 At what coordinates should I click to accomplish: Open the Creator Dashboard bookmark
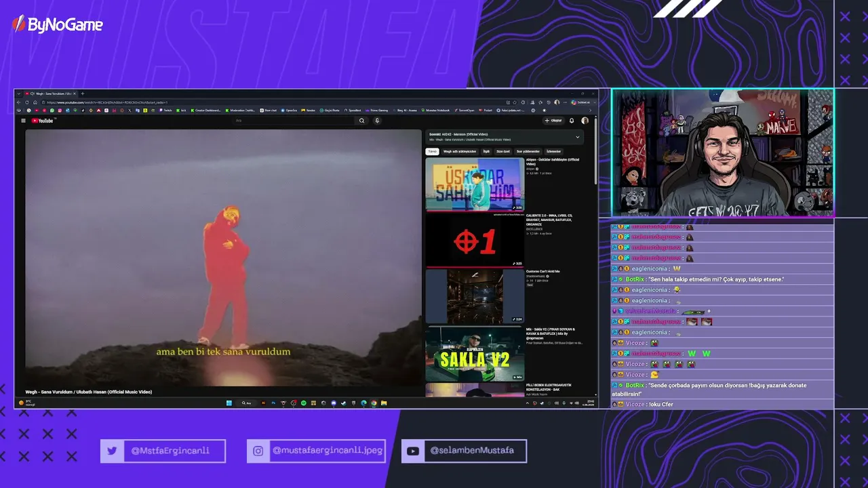[205, 110]
